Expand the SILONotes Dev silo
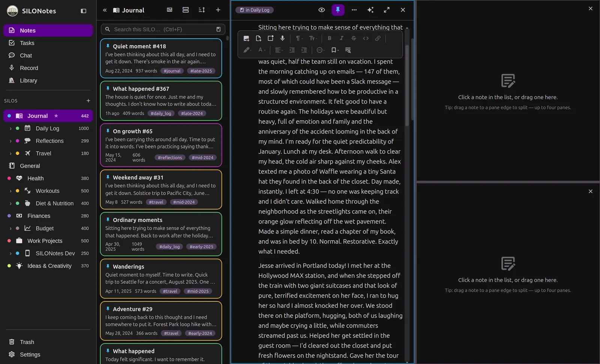The width and height of the screenshot is (600, 364). pos(10,253)
